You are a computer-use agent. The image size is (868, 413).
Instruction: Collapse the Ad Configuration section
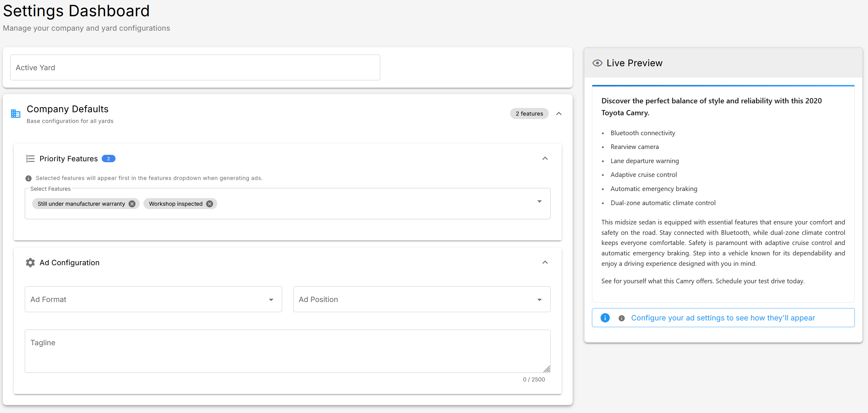click(x=545, y=262)
